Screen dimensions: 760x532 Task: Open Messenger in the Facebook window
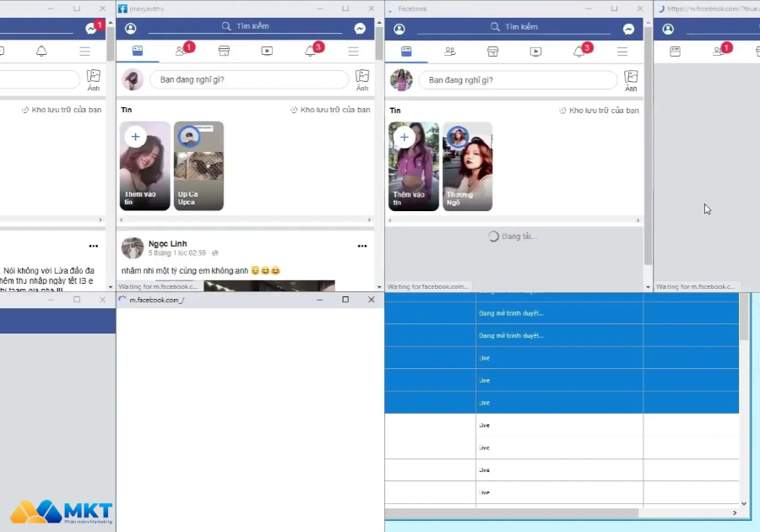(x=628, y=29)
